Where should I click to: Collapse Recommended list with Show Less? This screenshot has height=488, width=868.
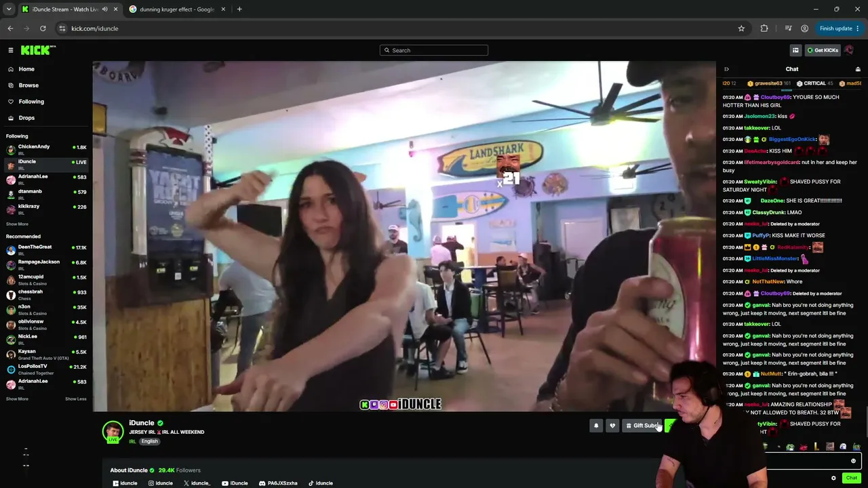pyautogui.click(x=76, y=399)
